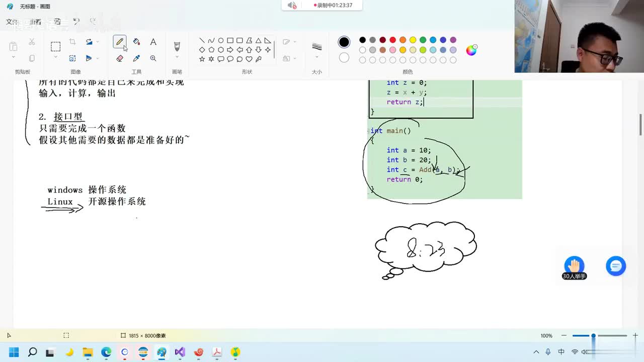Click the recording overlay muted speaker icon
Image resolution: width=644 pixels, height=362 pixels.
pyautogui.click(x=292, y=5)
